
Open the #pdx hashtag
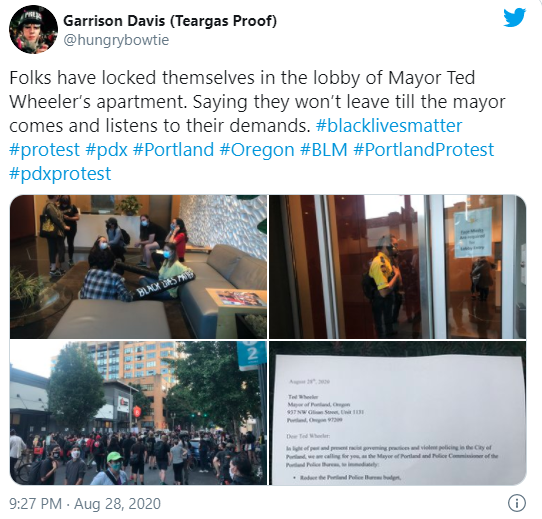point(106,150)
